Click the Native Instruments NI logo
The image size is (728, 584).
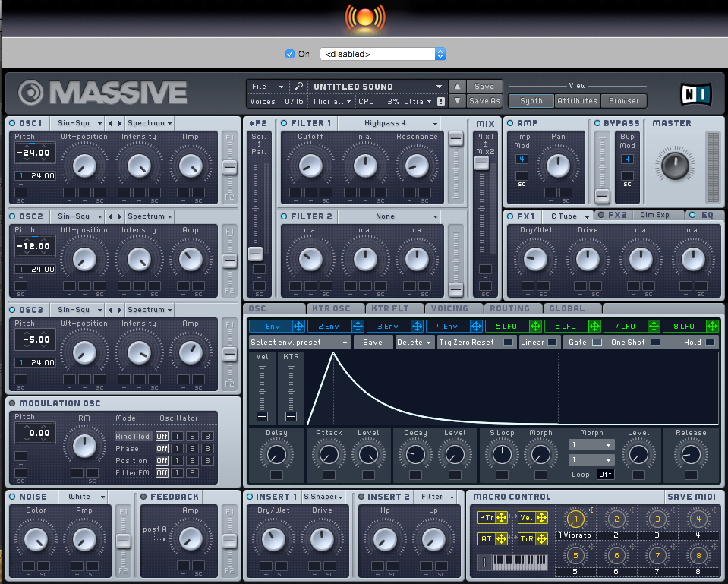pos(696,94)
